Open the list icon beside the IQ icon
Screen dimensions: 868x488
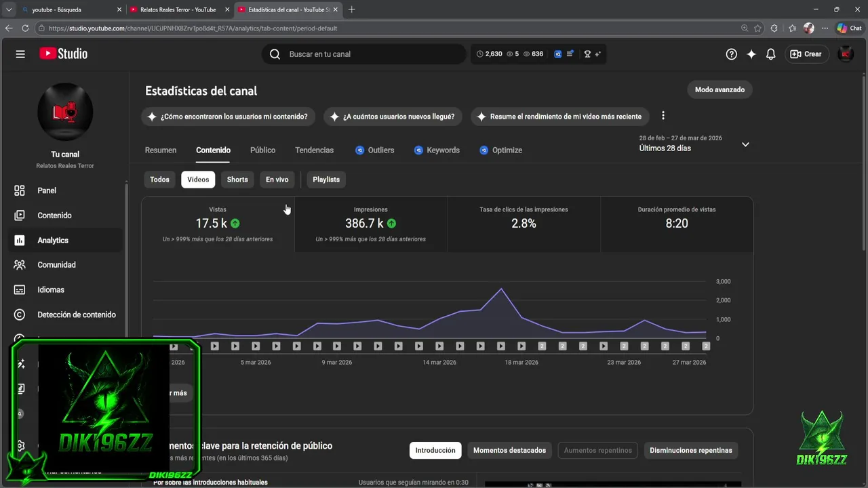pos(570,54)
